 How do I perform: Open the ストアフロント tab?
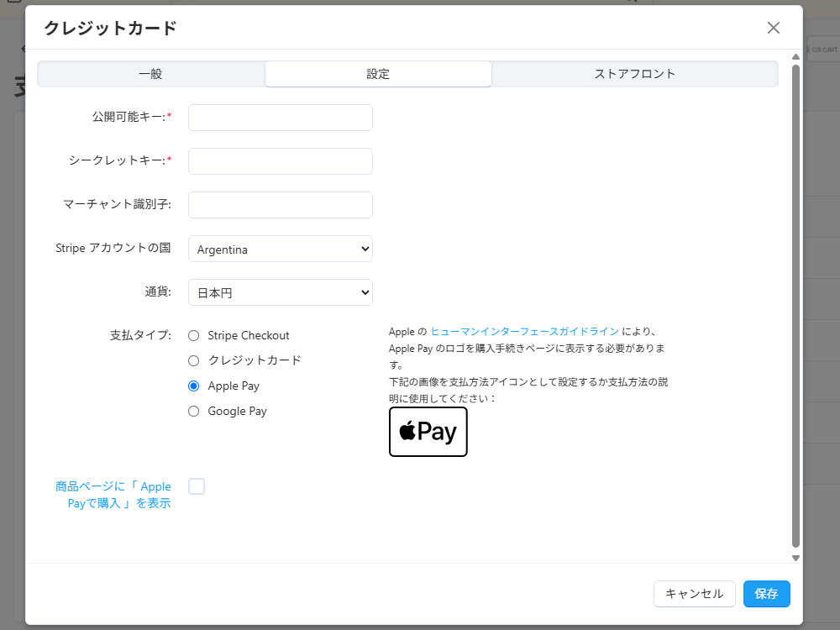(x=634, y=74)
